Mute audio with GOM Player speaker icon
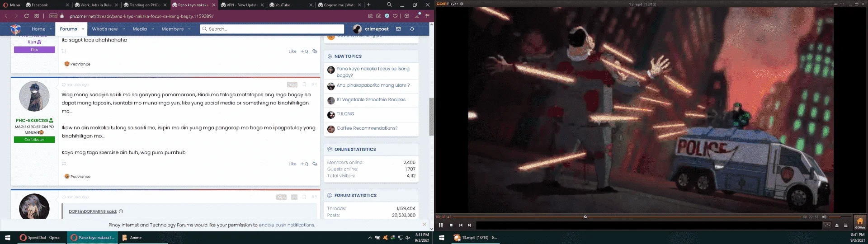This screenshot has width=868, height=244. tap(824, 217)
